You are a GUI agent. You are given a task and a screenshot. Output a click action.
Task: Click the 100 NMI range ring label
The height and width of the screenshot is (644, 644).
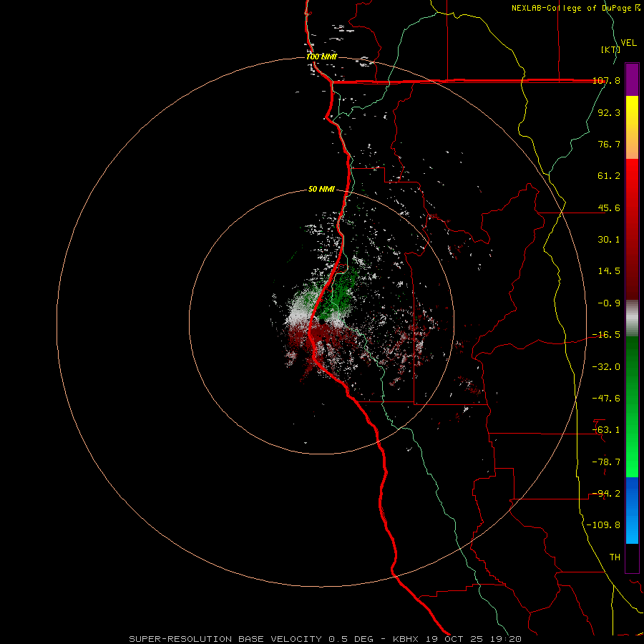click(x=321, y=57)
